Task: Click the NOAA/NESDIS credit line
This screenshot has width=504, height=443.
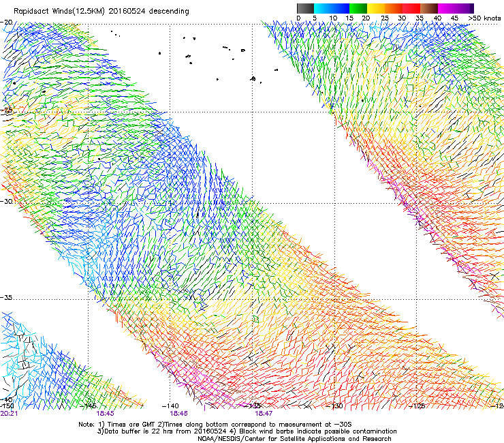Action: tap(294, 439)
